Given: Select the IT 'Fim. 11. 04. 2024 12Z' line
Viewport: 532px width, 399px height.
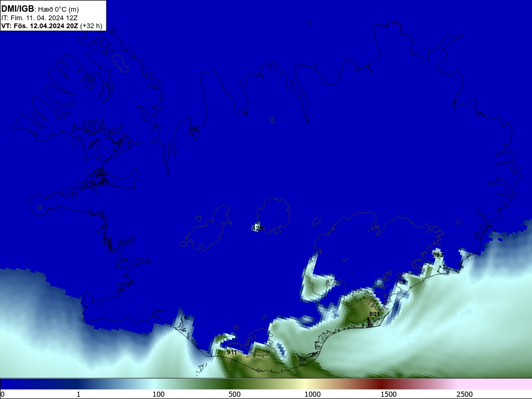Looking at the screenshot, I should pos(39,18).
